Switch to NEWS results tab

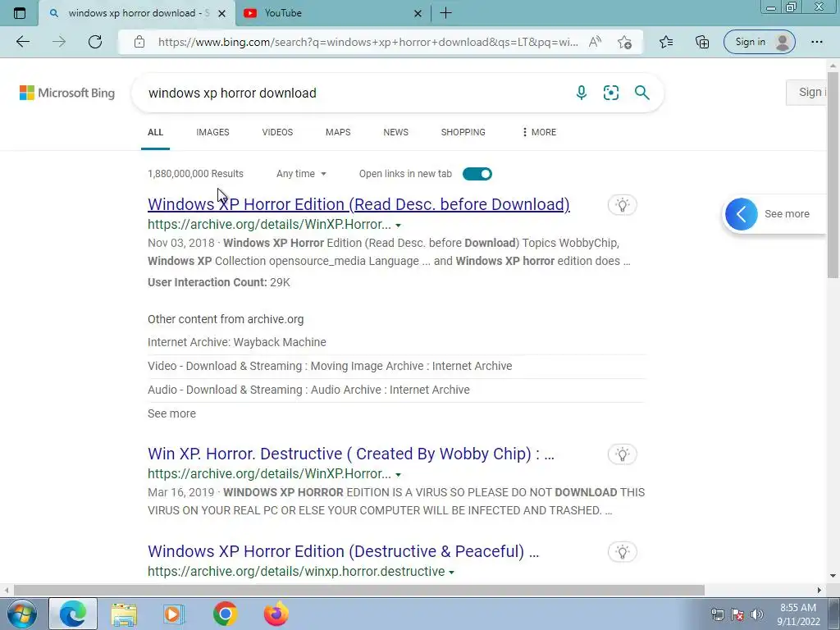[396, 132]
